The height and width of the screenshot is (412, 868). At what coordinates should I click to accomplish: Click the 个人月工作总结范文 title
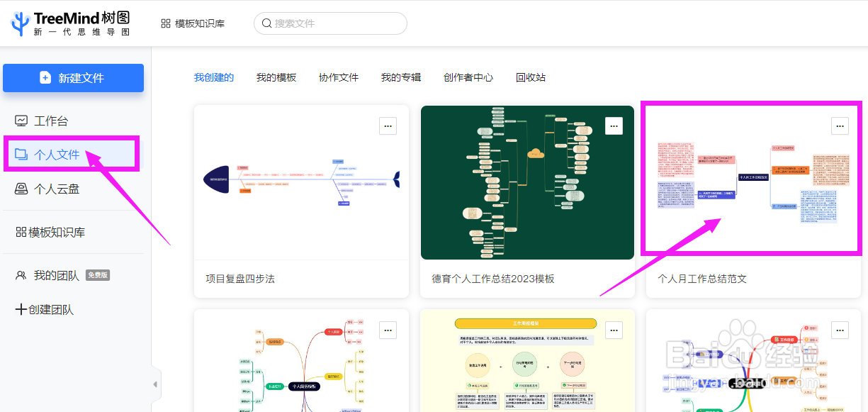[702, 279]
